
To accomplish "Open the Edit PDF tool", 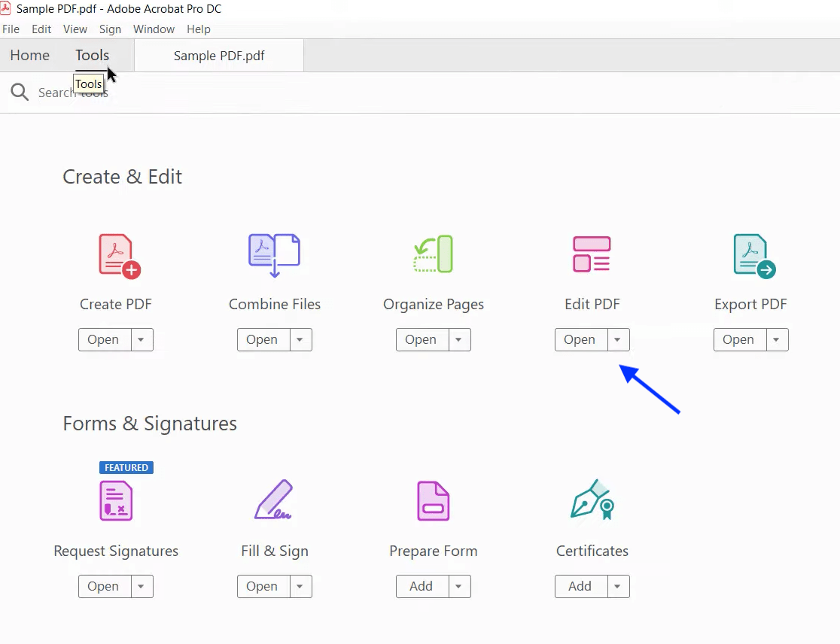I will [581, 339].
